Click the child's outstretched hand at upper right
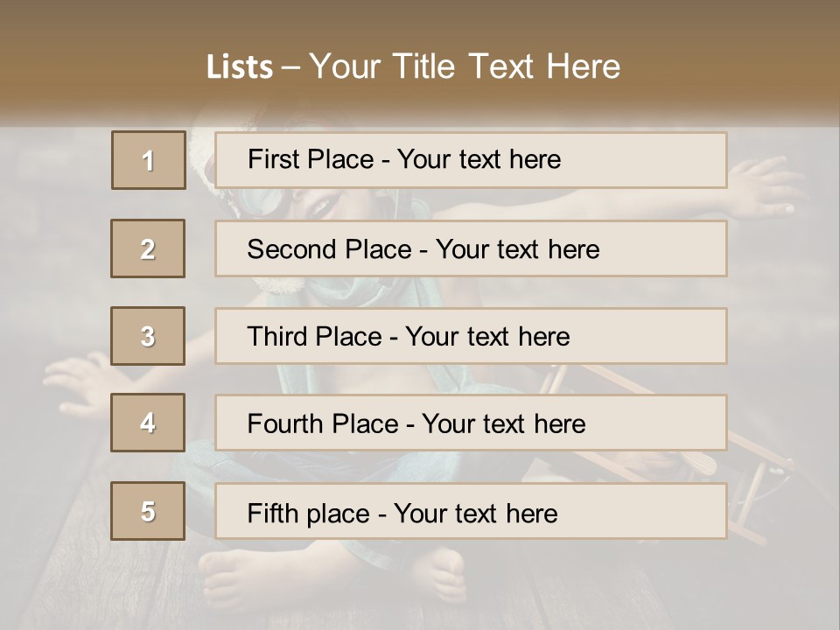 pos(770,181)
